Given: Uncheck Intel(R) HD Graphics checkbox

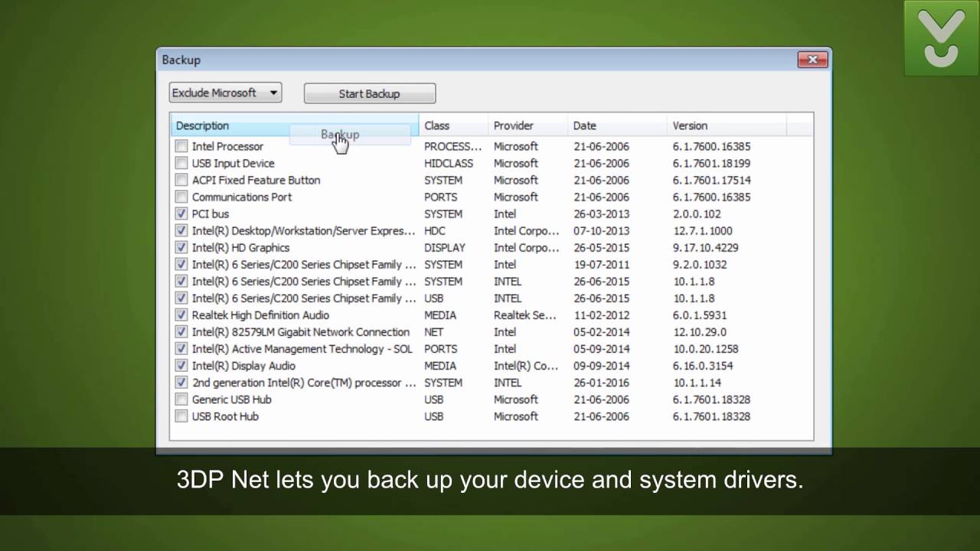Looking at the screenshot, I should pyautogui.click(x=181, y=247).
